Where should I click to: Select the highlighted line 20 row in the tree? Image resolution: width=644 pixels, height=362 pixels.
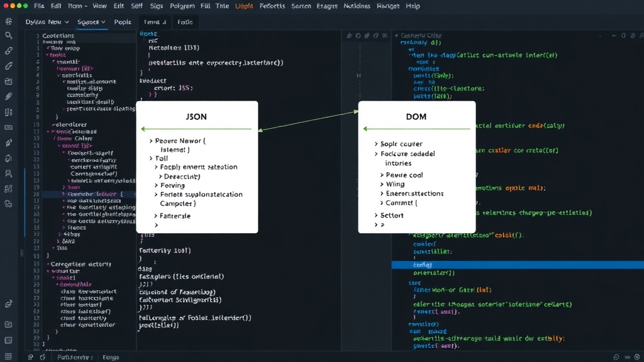pyautogui.click(x=89, y=194)
